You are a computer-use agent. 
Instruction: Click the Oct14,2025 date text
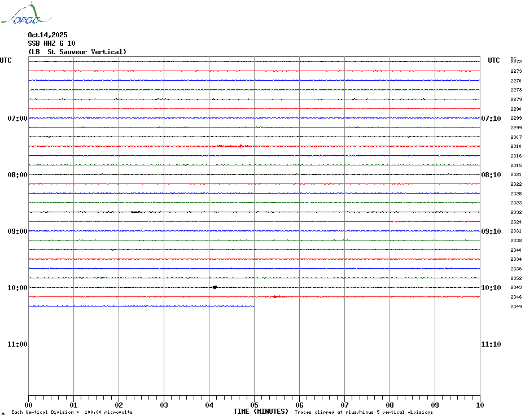click(47, 35)
